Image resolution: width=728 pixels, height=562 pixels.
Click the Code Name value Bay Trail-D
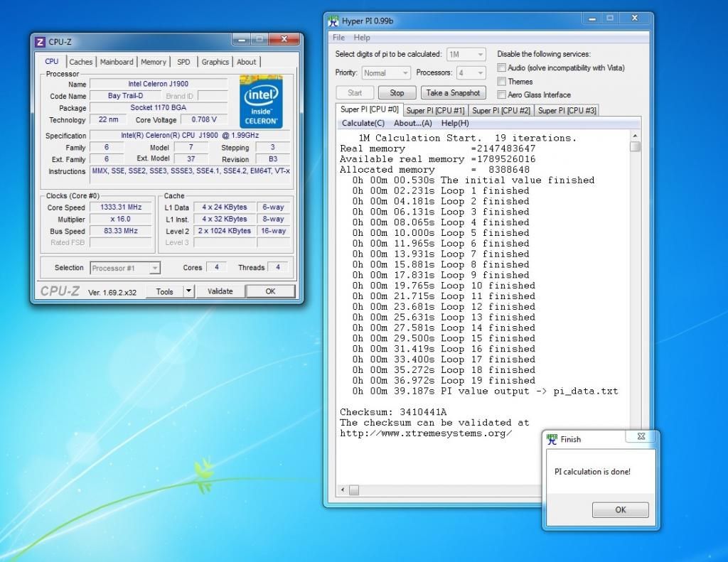click(125, 96)
